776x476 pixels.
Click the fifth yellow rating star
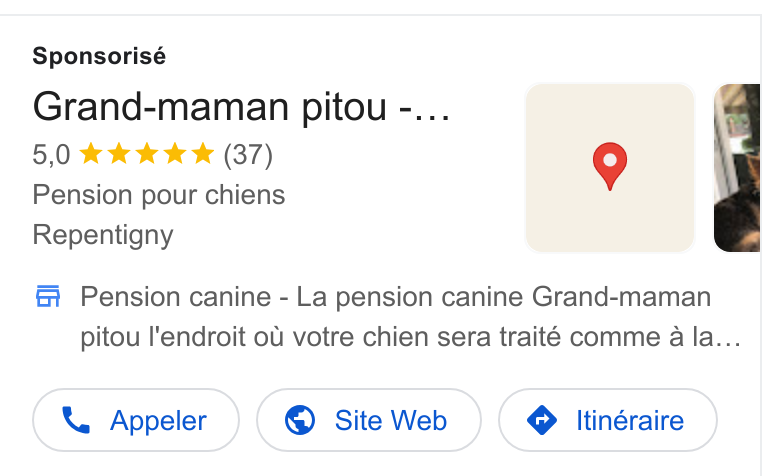click(x=203, y=153)
